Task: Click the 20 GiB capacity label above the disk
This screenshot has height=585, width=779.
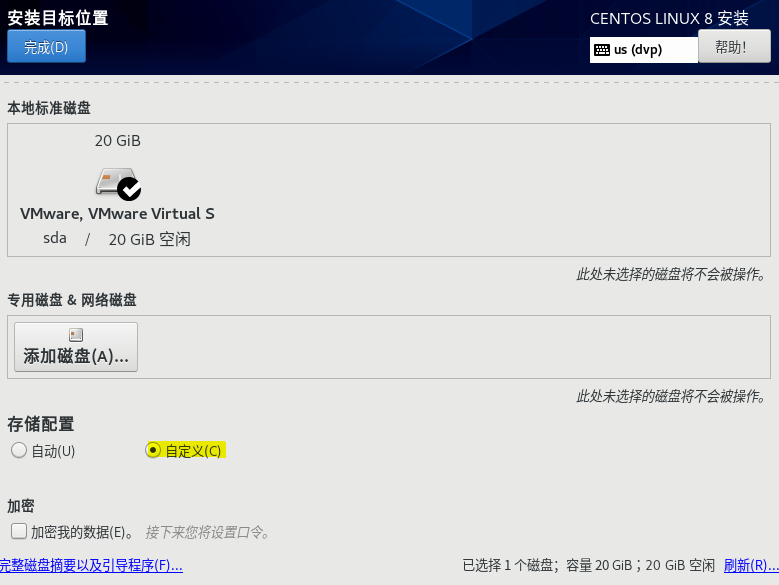Action: [x=118, y=141]
